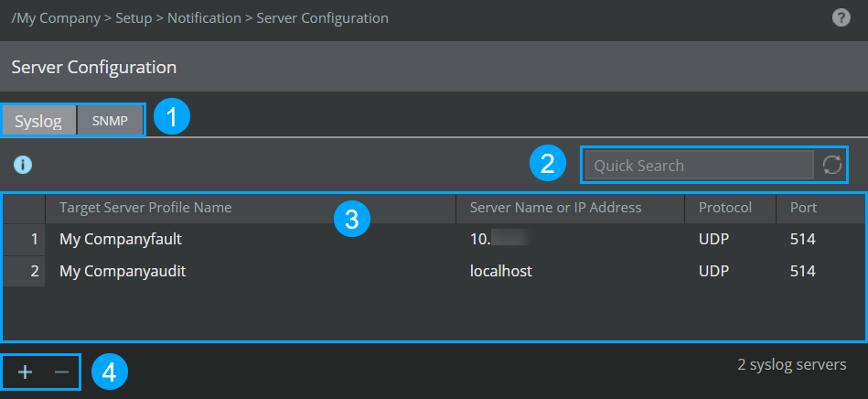Switch to the Syslog tab
Image resolution: width=868 pixels, height=399 pixels.
click(x=38, y=121)
